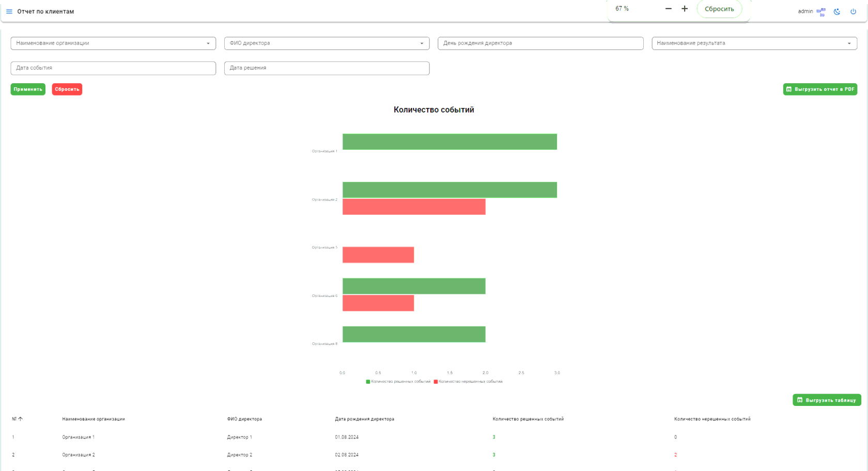Sort table by № column arrow
868x471 pixels.
[x=21, y=419]
